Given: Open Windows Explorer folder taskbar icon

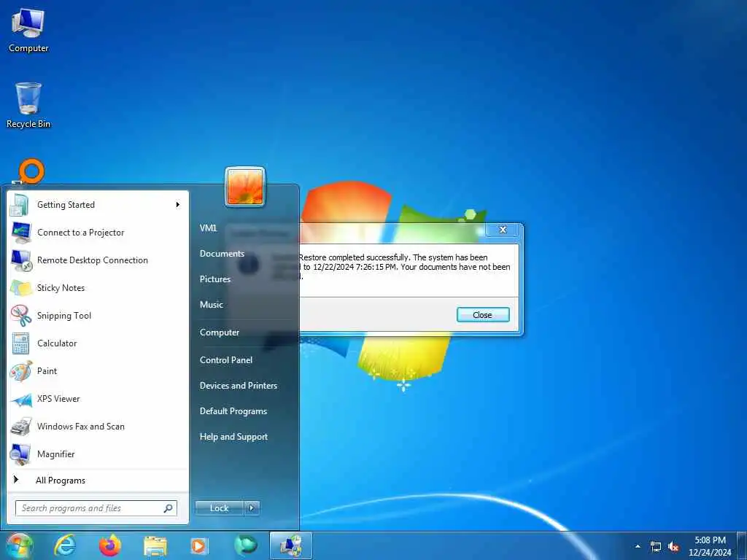Looking at the screenshot, I should (x=155, y=546).
